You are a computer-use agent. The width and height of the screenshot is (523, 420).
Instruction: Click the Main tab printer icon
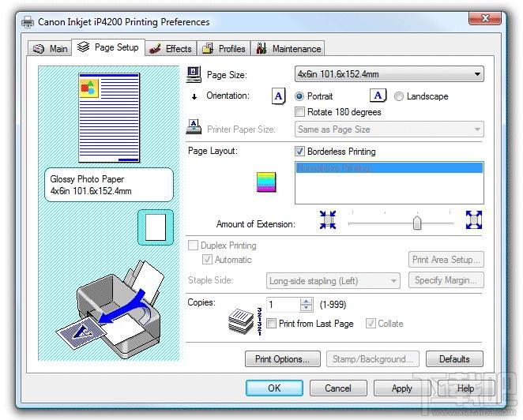coord(39,49)
